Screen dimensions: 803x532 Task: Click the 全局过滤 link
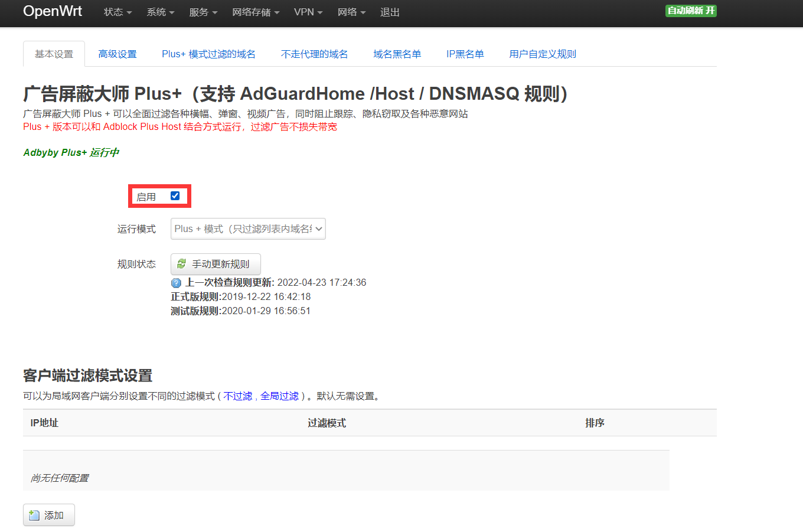coord(280,396)
